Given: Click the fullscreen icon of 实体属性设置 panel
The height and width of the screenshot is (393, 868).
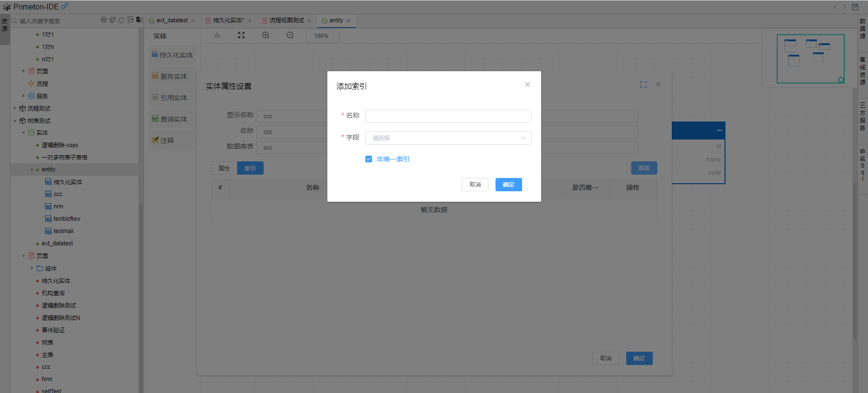Looking at the screenshot, I should [x=643, y=84].
